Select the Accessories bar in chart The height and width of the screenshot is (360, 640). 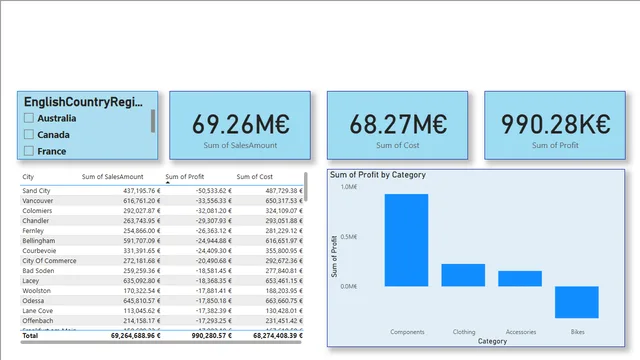coord(520,278)
